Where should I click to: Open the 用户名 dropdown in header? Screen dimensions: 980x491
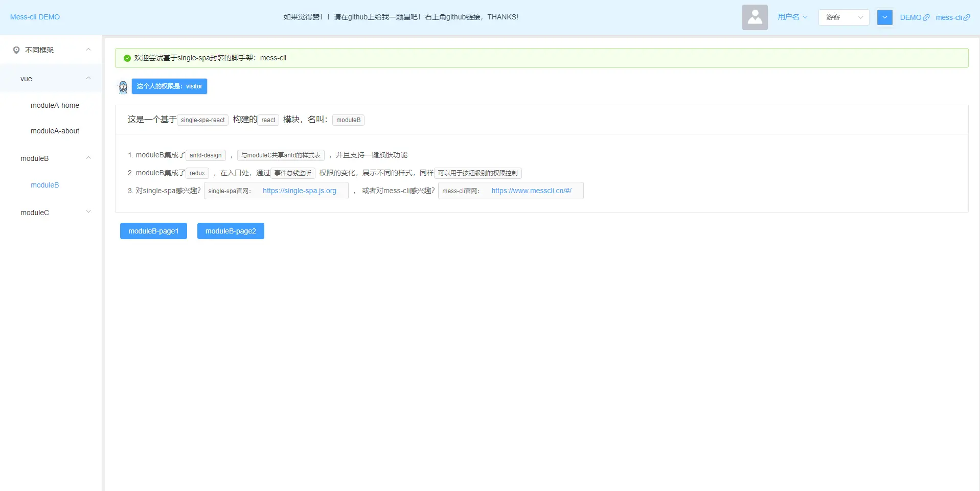click(792, 17)
